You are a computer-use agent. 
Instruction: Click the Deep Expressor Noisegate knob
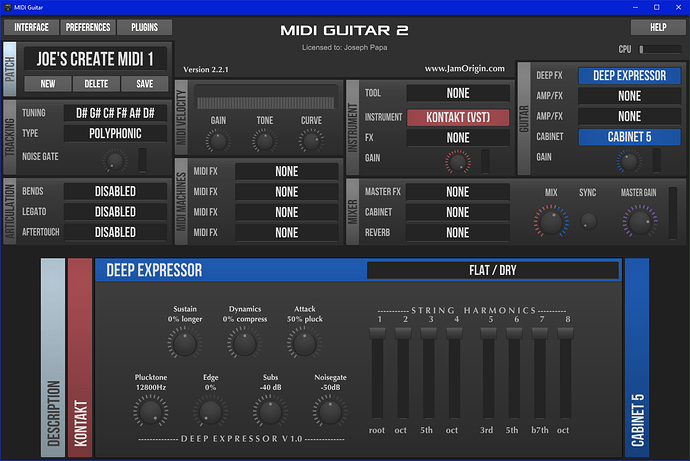click(330, 412)
